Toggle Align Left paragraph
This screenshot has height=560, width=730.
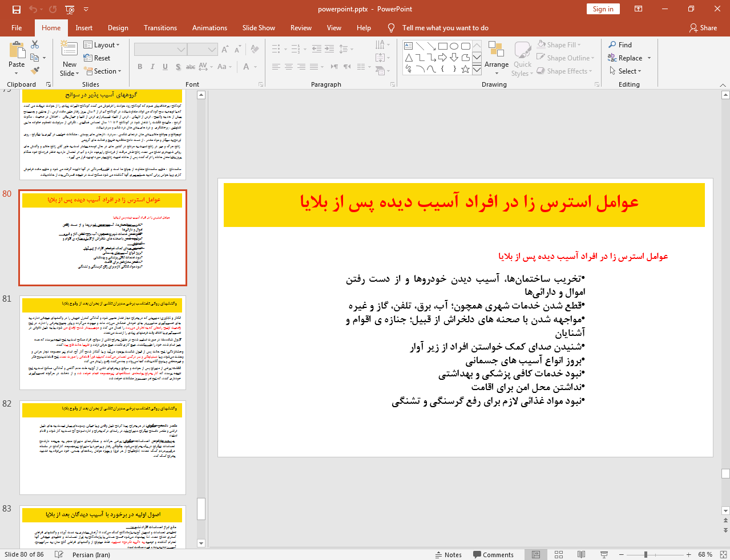276,67
